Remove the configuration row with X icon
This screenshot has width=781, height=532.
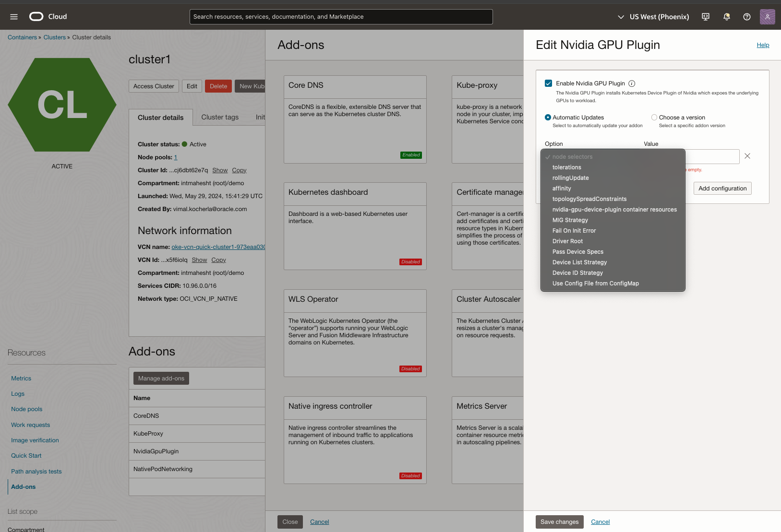(747, 156)
